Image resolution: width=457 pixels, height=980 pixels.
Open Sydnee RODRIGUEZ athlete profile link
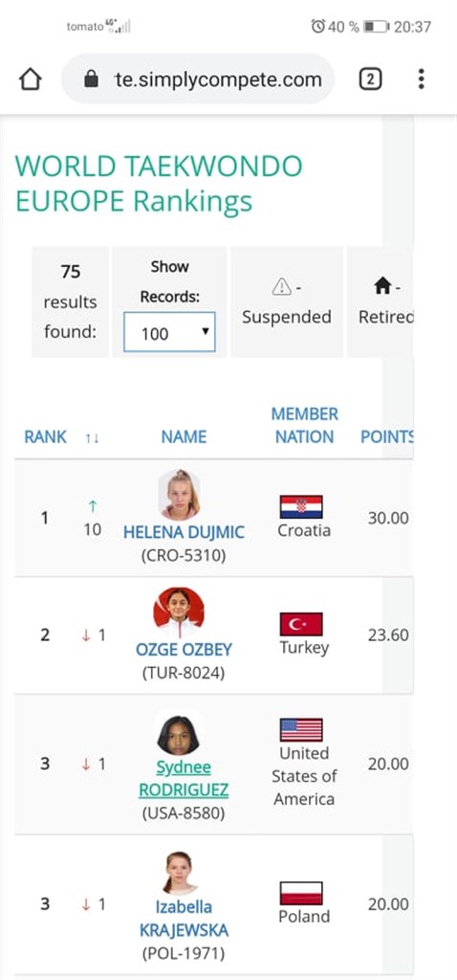click(x=184, y=779)
